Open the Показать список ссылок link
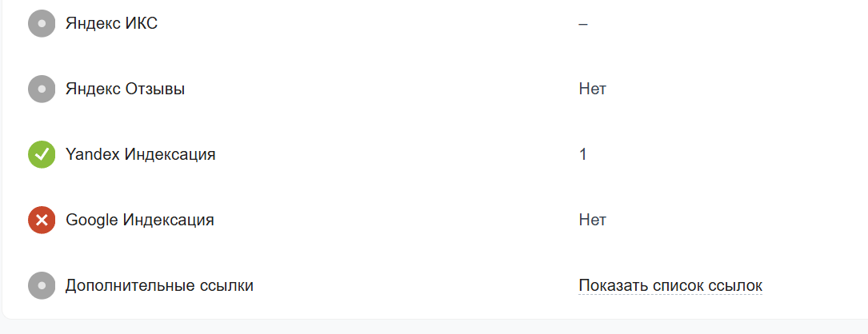The width and height of the screenshot is (868, 334). 670,285
